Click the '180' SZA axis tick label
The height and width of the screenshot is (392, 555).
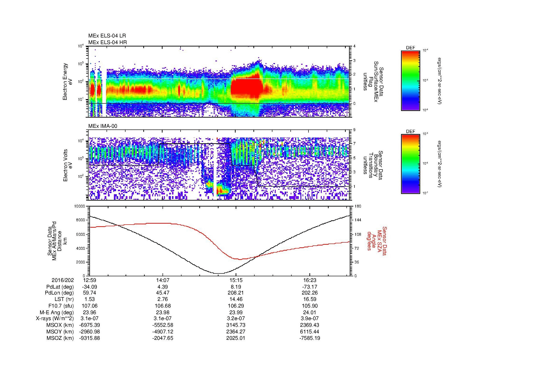pos(358,206)
